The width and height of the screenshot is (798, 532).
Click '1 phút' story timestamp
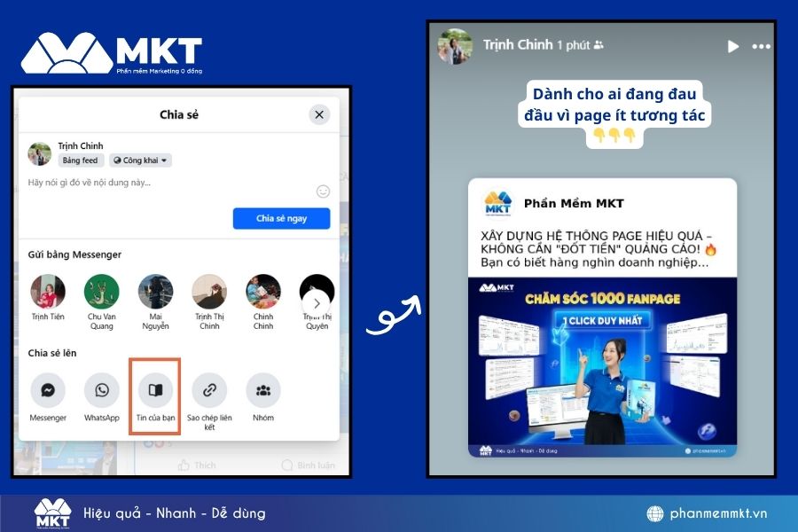pos(573,45)
